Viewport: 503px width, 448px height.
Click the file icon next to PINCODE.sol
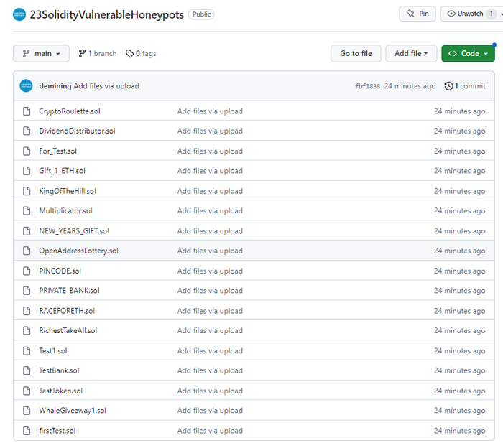click(27, 271)
